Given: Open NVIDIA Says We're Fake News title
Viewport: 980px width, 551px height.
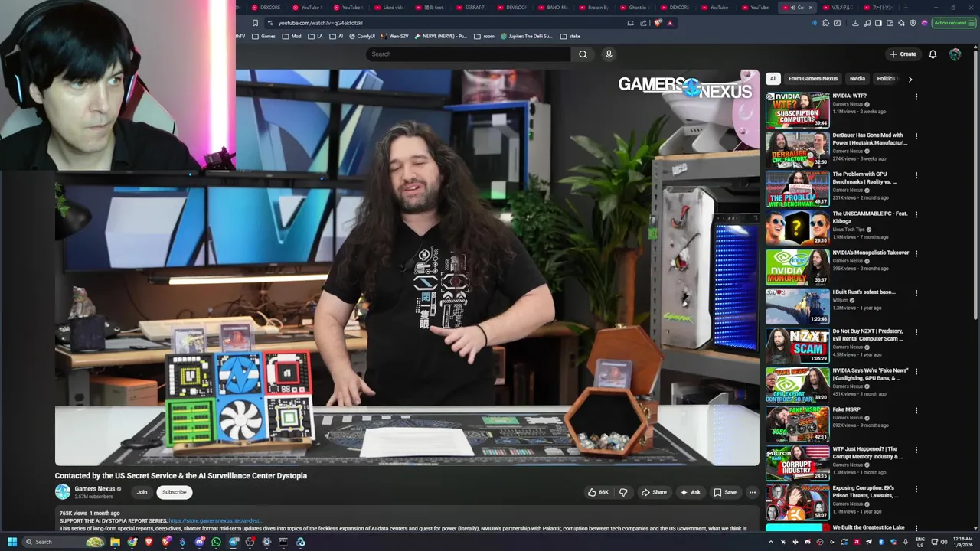Looking at the screenshot, I should [871, 374].
